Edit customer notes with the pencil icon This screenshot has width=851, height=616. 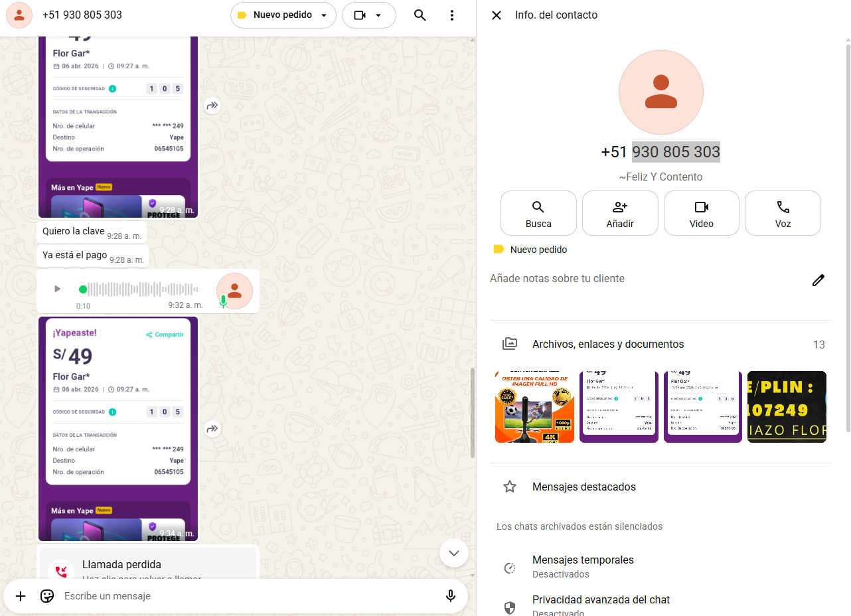(818, 280)
